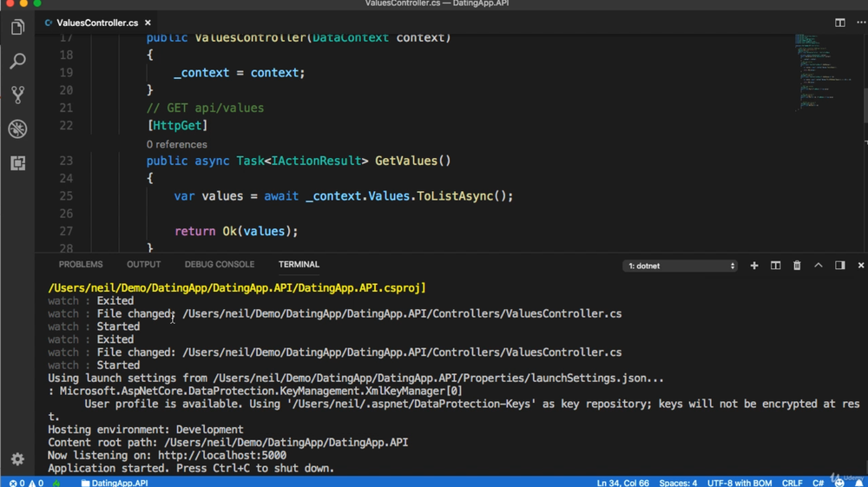
Task: Open the editor More Actions ellipsis
Action: click(x=861, y=23)
